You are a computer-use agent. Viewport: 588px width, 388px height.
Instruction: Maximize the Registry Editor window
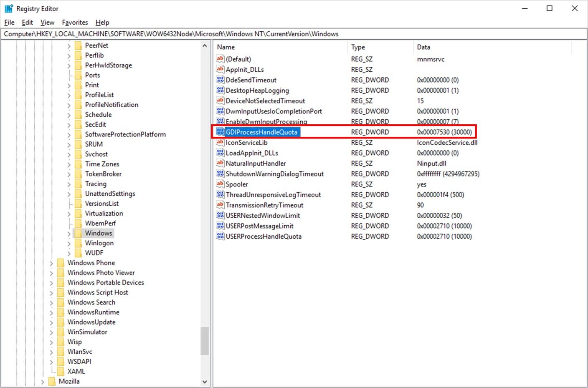coord(550,8)
